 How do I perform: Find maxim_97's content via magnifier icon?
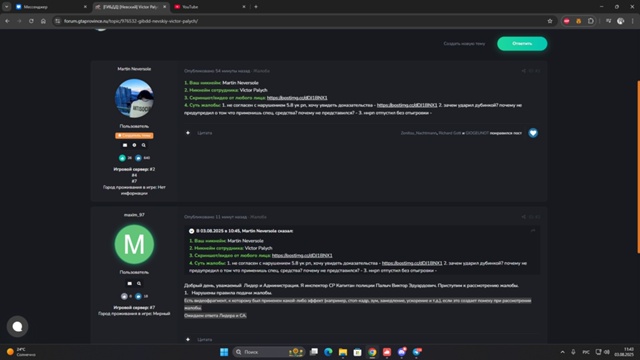139,284
